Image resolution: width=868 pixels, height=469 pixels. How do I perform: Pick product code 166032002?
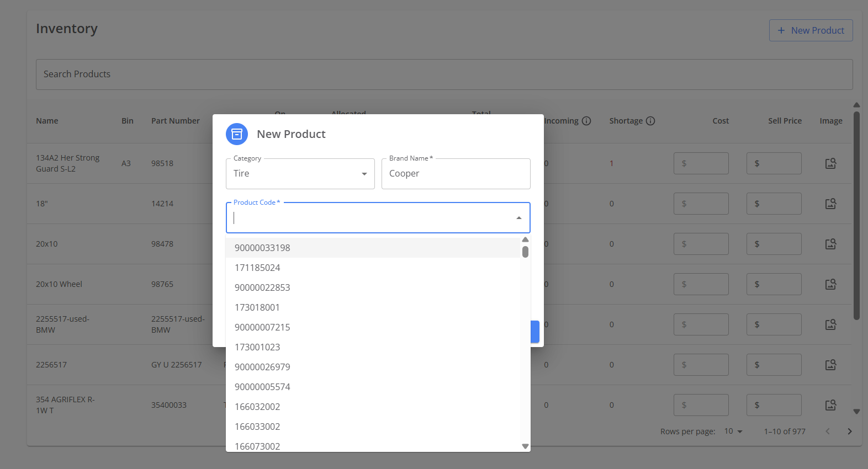pyautogui.click(x=373, y=407)
